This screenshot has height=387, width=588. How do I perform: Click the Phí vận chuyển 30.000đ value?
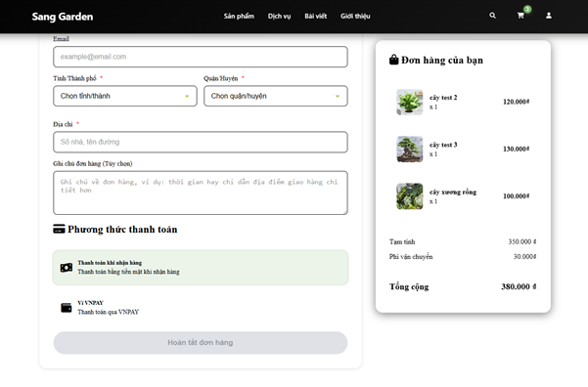[x=524, y=257]
